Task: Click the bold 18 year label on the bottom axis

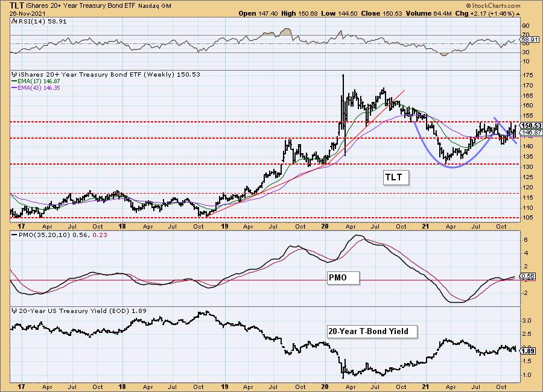Action: tap(122, 387)
